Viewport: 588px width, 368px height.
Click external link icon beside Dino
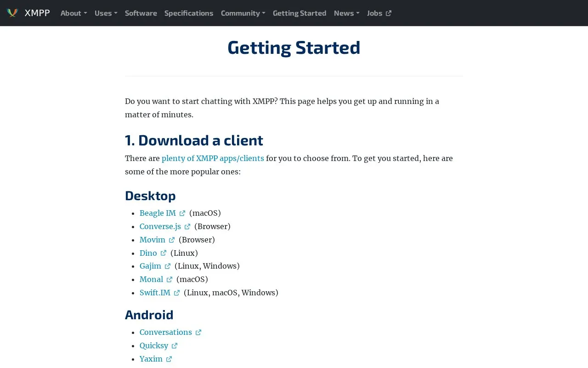[x=164, y=253]
